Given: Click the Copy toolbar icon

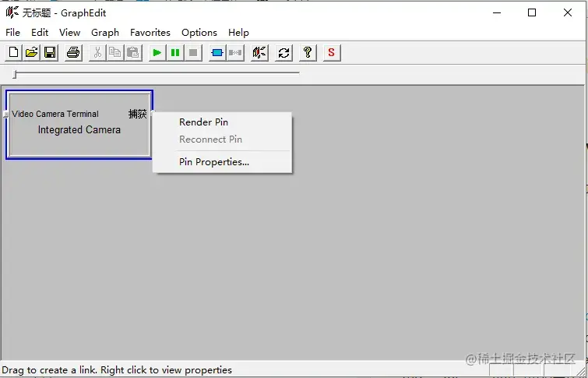Looking at the screenshot, I should 115,52.
